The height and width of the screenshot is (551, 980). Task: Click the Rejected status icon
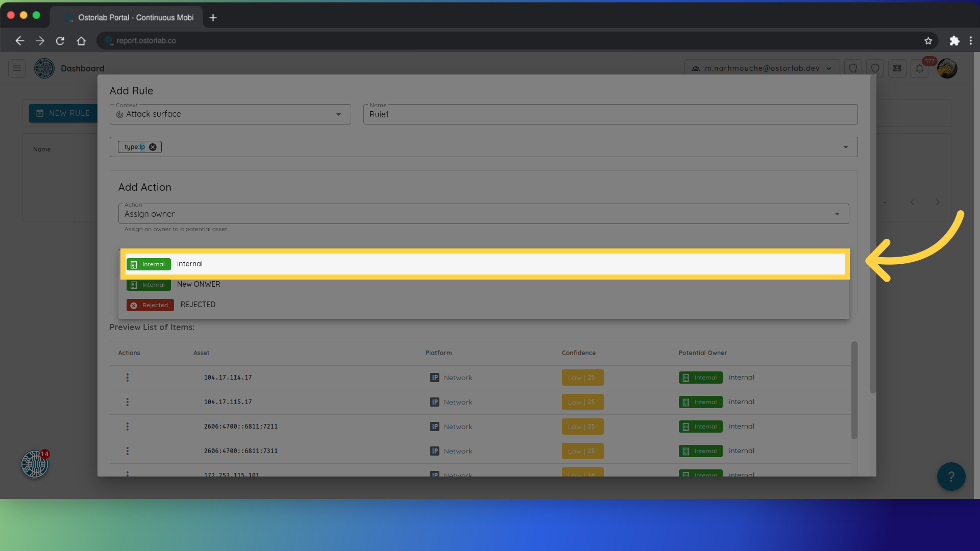pos(135,305)
